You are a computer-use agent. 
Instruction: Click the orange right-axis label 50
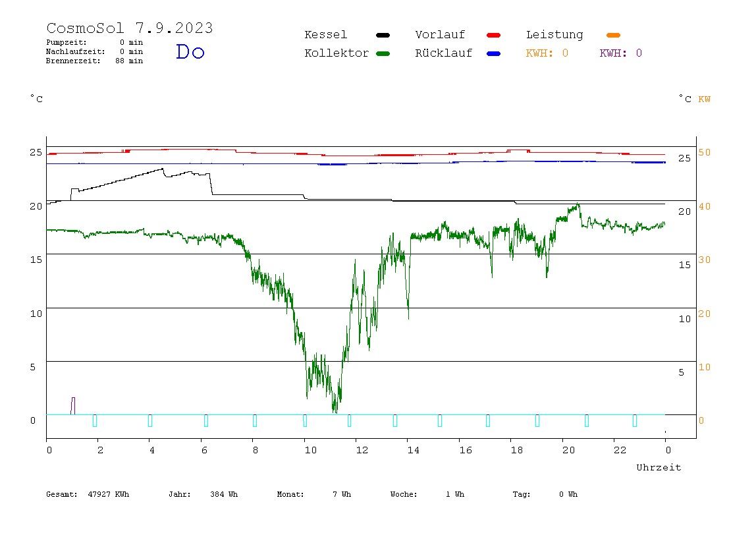(x=705, y=152)
